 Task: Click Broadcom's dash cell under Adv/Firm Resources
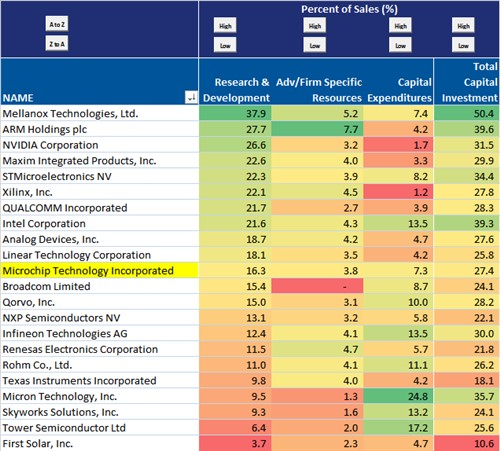coord(317,286)
